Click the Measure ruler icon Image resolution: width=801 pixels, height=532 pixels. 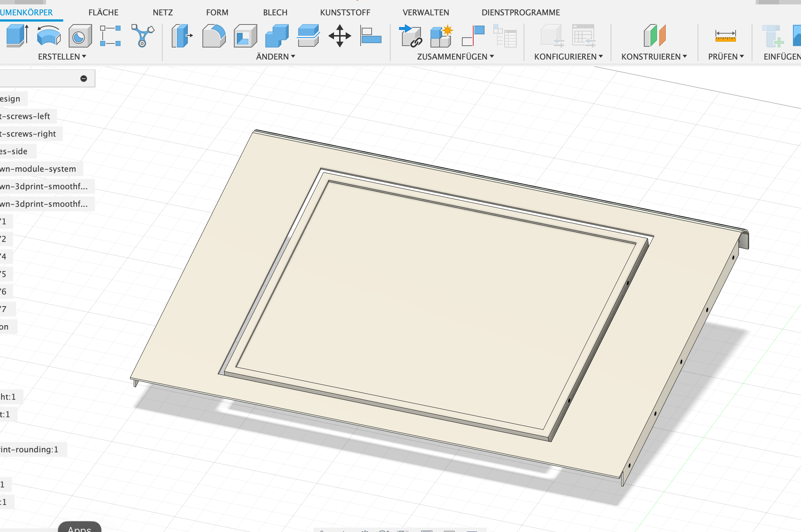725,36
